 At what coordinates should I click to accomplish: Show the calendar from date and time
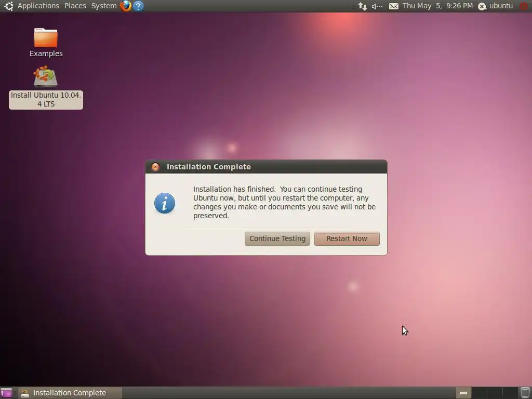click(x=437, y=6)
